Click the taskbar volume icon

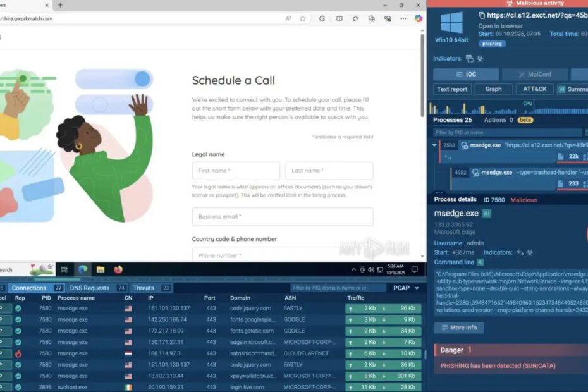371,269
